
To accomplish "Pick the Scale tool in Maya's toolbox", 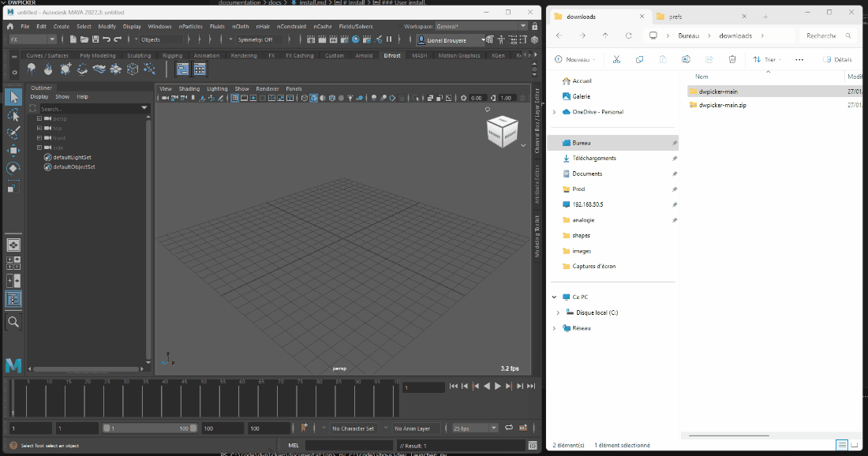I will tap(13, 186).
